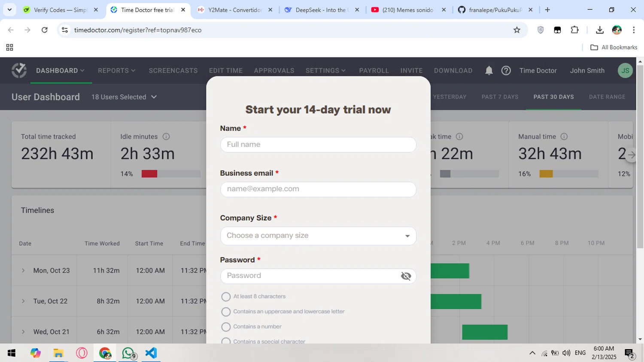Advance dashboard cards with right arrow

[631, 155]
